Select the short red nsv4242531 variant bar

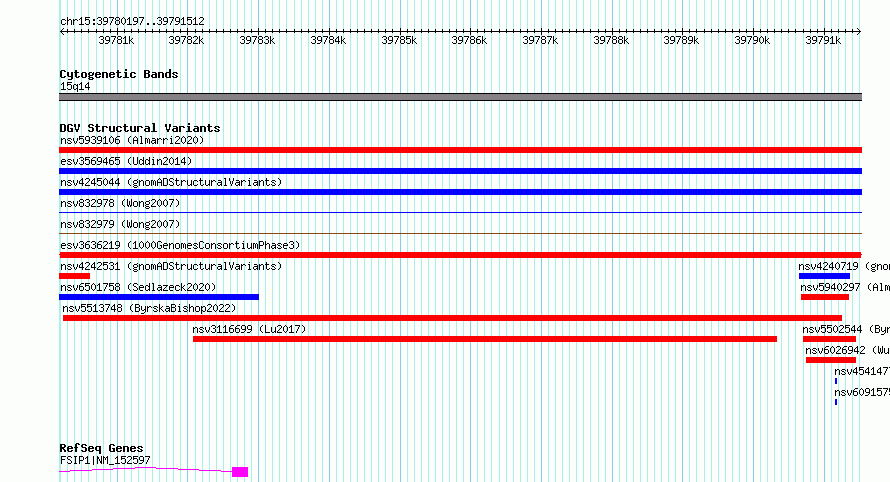click(x=74, y=276)
